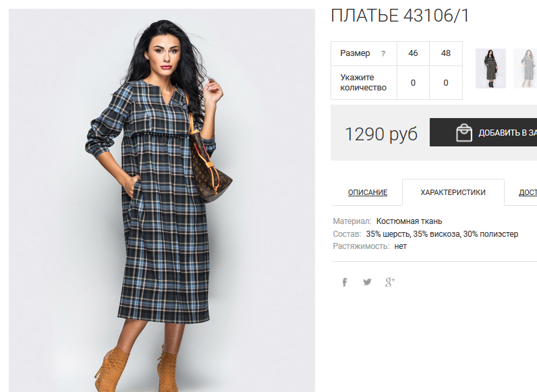Screen dimensions: 537x392
Task: Open the ОПИСАНИЕ tab
Action: 368,192
